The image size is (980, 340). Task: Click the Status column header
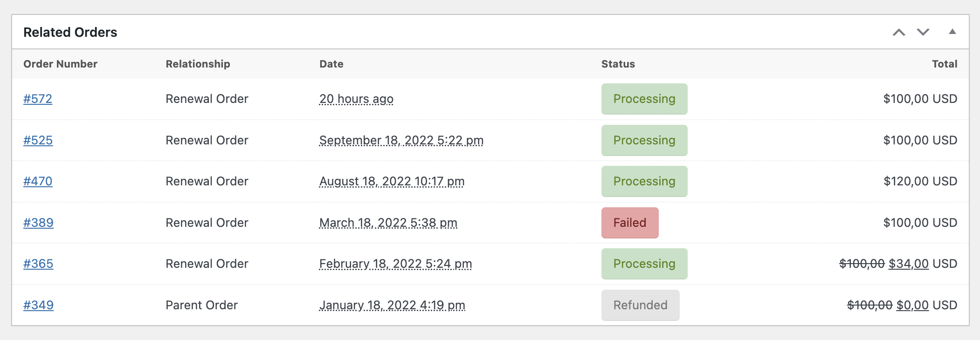pos(618,64)
